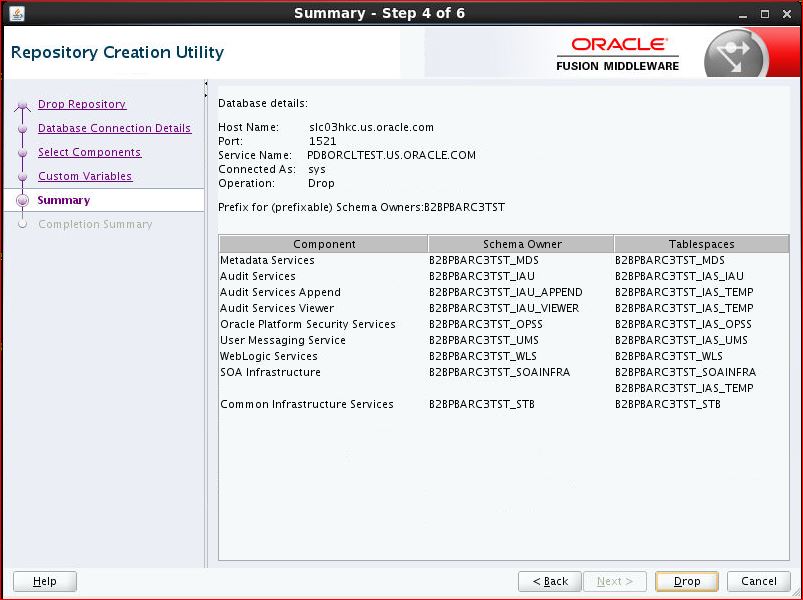
Task: Click the Cancel button
Action: pyautogui.click(x=758, y=581)
